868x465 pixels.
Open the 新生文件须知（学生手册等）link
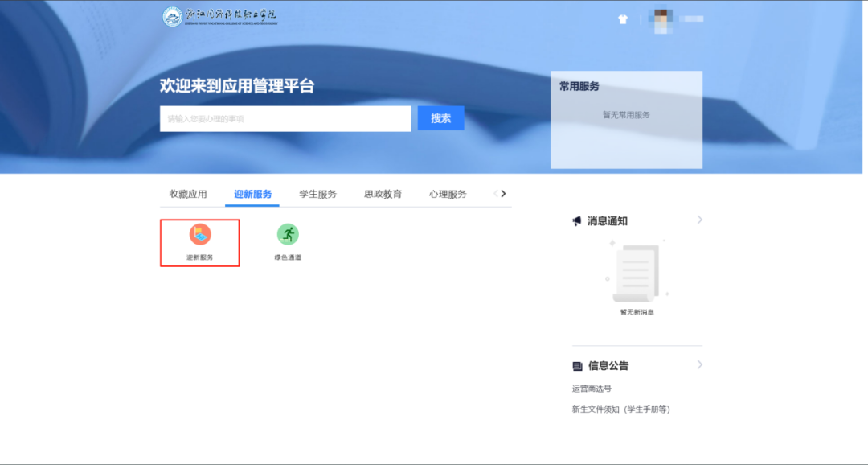point(620,409)
